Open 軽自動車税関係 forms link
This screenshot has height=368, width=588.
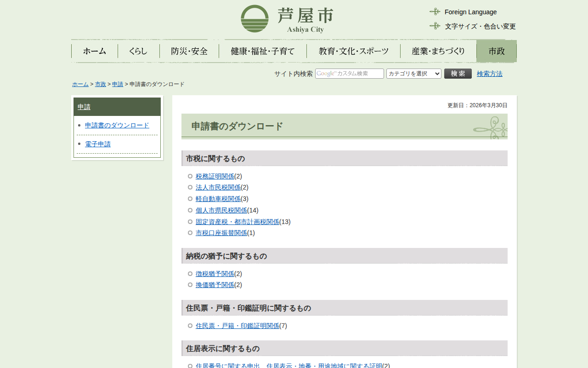218,199
